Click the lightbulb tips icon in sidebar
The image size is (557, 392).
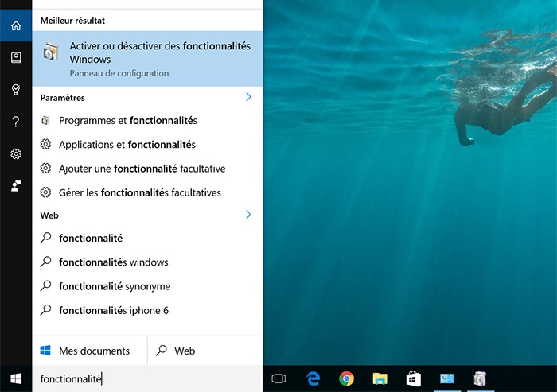click(16, 89)
